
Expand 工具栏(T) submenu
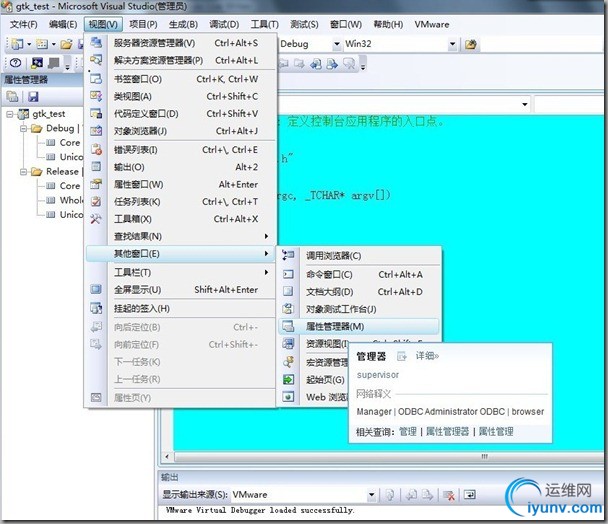click(181, 272)
